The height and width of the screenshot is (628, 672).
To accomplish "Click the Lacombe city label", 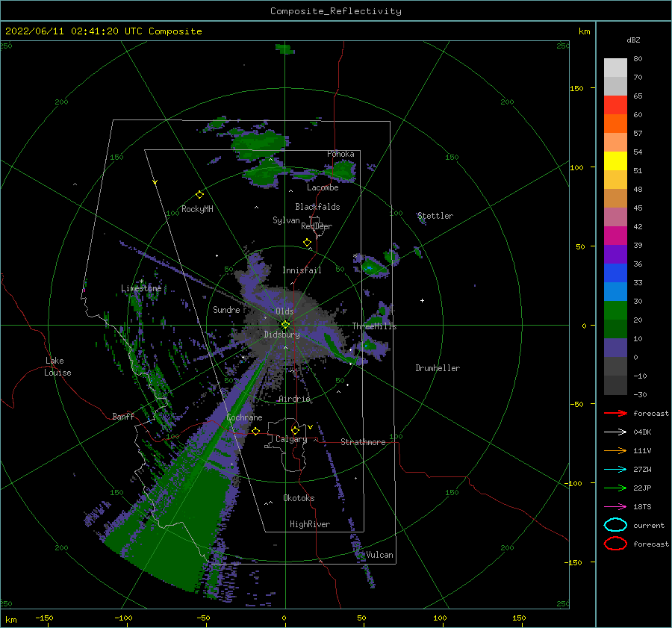I will [x=323, y=187].
